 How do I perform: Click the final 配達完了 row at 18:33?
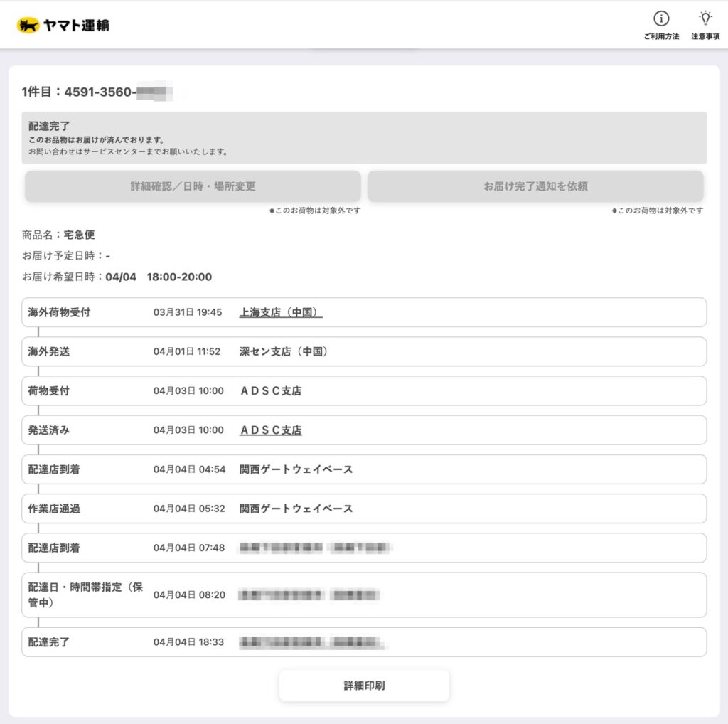364,642
